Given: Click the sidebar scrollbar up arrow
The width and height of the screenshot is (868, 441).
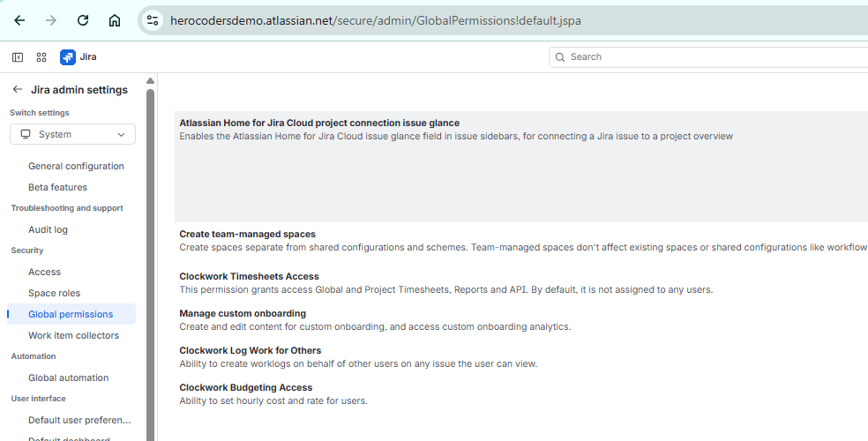Looking at the screenshot, I should tap(150, 81).
